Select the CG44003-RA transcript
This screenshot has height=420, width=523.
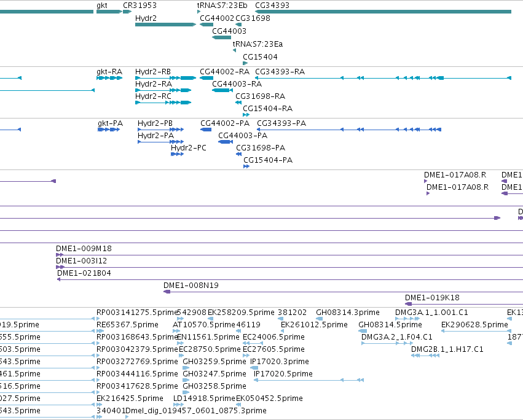tap(222, 90)
